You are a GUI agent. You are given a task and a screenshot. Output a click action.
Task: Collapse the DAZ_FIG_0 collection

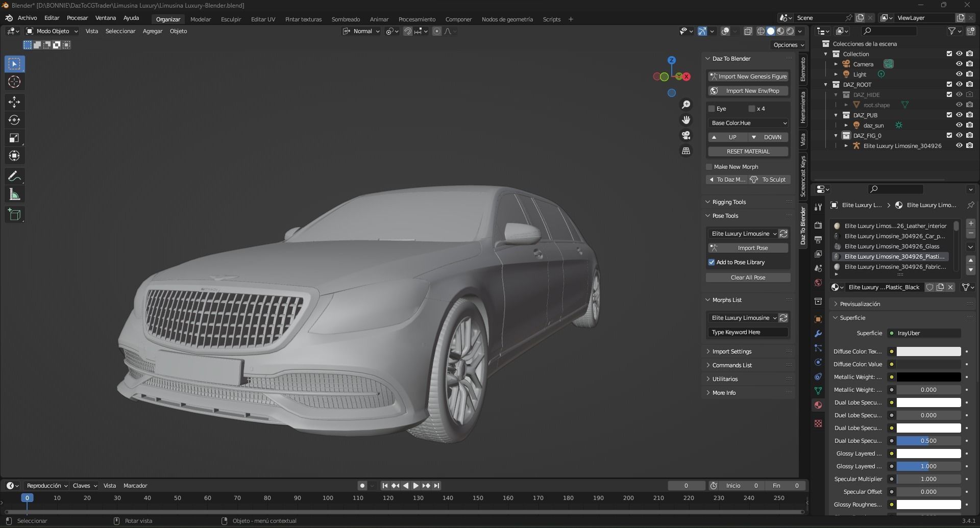pyautogui.click(x=836, y=136)
